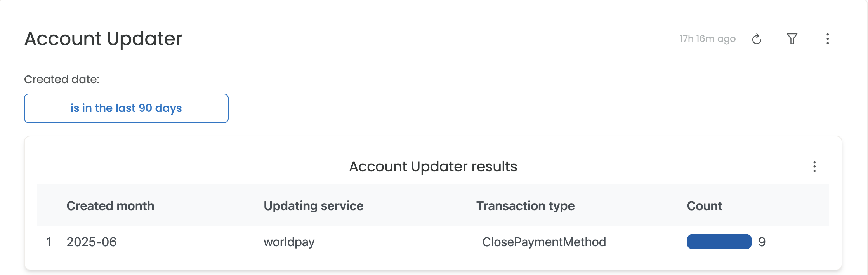Sort by Created month column header

point(110,206)
